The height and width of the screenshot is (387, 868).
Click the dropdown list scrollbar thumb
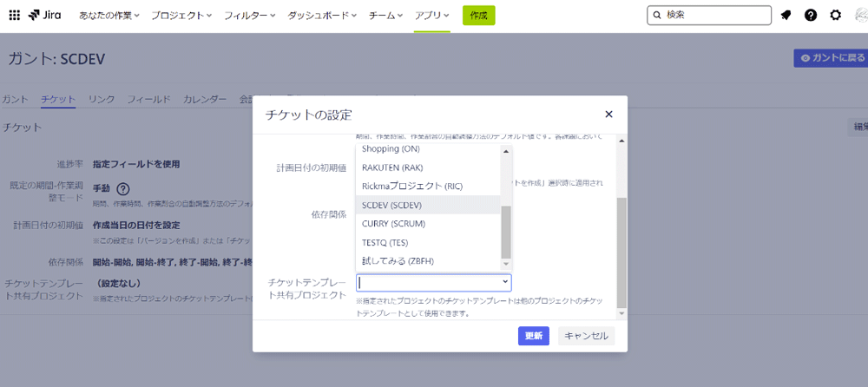[x=506, y=232]
